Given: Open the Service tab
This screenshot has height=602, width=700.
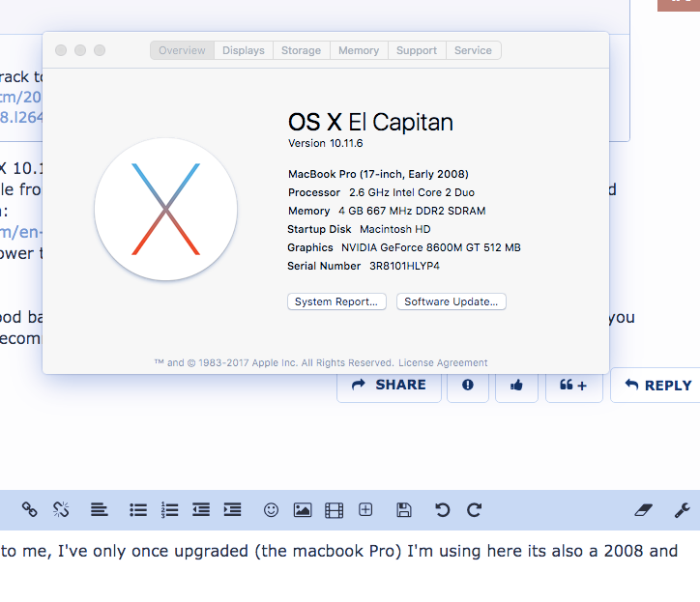Looking at the screenshot, I should (473, 50).
